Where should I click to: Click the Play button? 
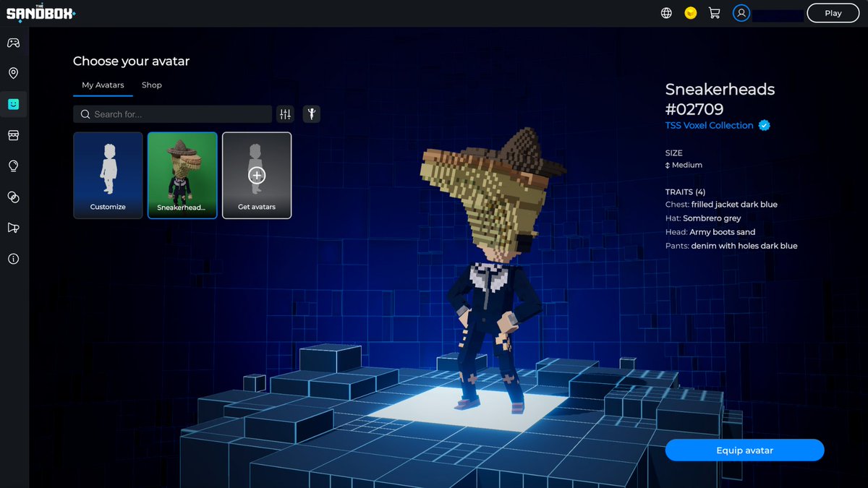tap(833, 13)
